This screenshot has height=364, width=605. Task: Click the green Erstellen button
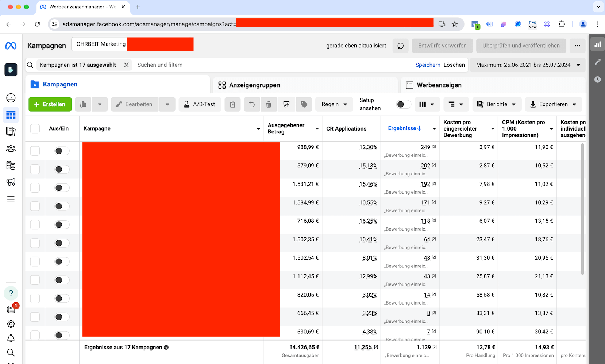click(50, 104)
